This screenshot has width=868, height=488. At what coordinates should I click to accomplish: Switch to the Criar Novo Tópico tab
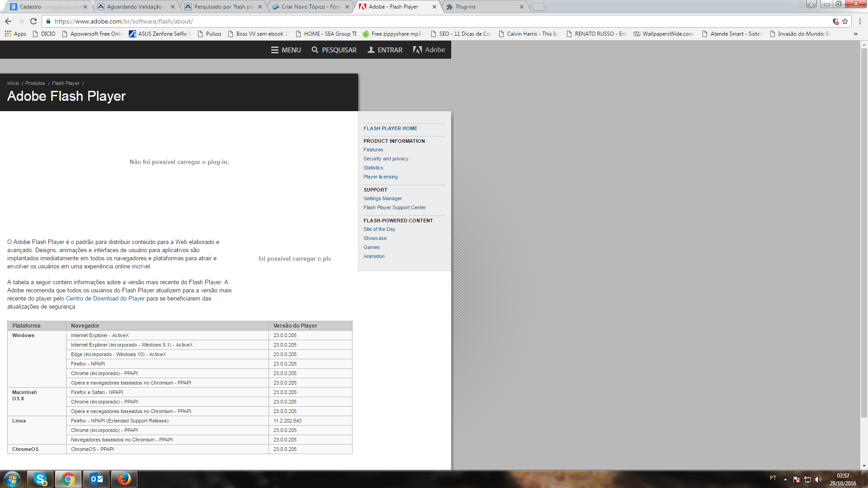click(x=311, y=7)
